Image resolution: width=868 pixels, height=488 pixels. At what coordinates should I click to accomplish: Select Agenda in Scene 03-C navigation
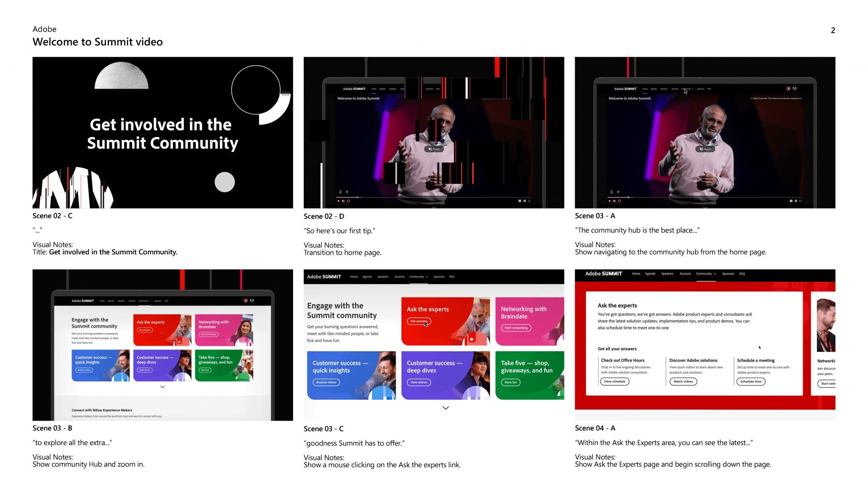point(367,277)
